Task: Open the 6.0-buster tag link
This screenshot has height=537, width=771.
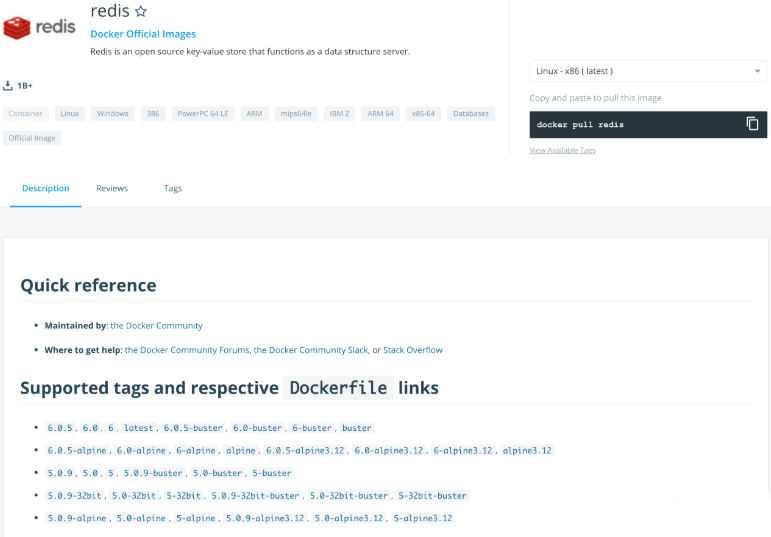Action: (258, 428)
